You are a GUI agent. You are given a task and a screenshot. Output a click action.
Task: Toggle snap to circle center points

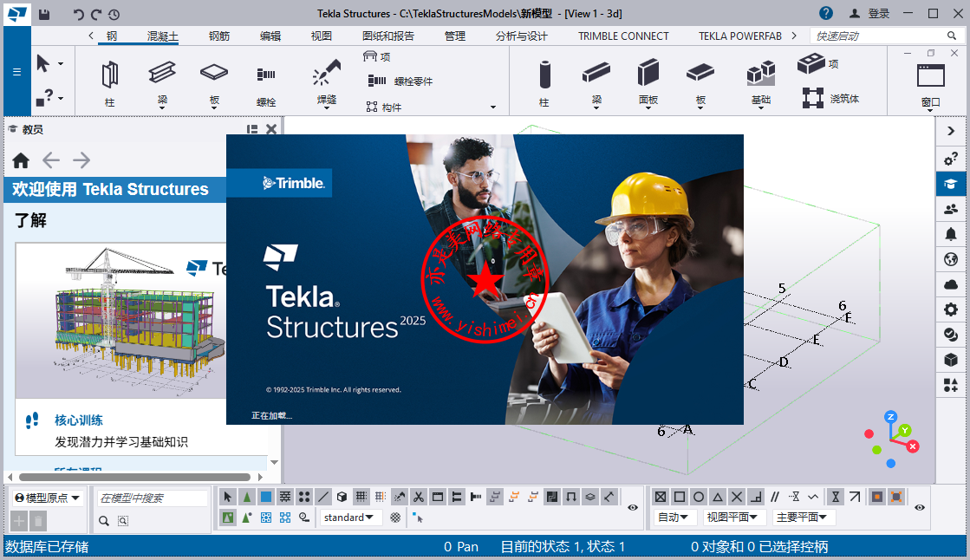pyautogui.click(x=699, y=497)
